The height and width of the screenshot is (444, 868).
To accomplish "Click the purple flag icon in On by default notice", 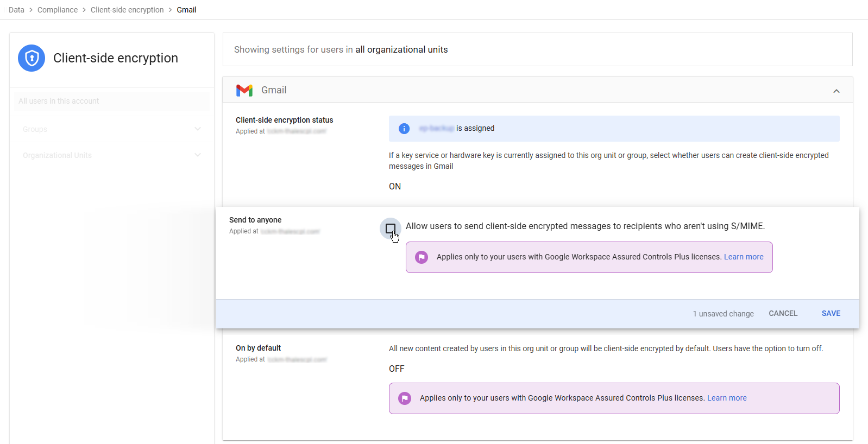I will click(x=405, y=398).
